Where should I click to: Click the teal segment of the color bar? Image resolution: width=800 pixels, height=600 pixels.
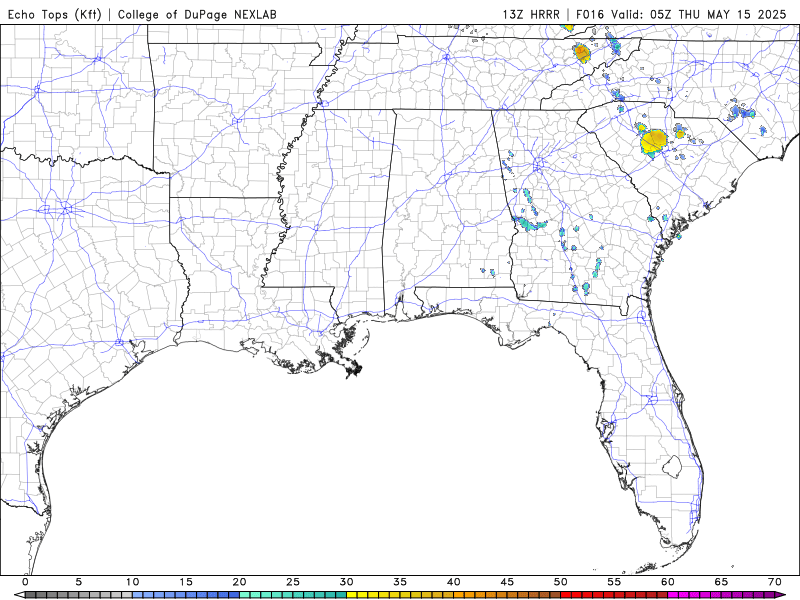pos(293,595)
